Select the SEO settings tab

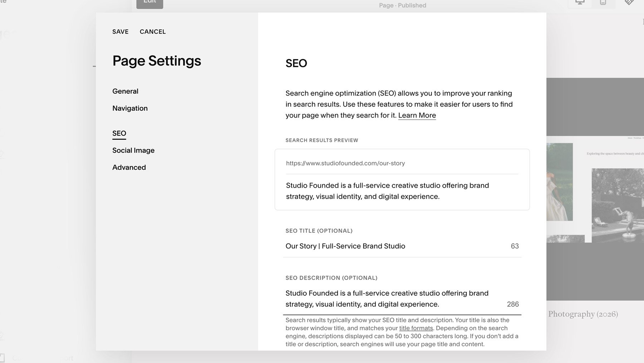119,134
